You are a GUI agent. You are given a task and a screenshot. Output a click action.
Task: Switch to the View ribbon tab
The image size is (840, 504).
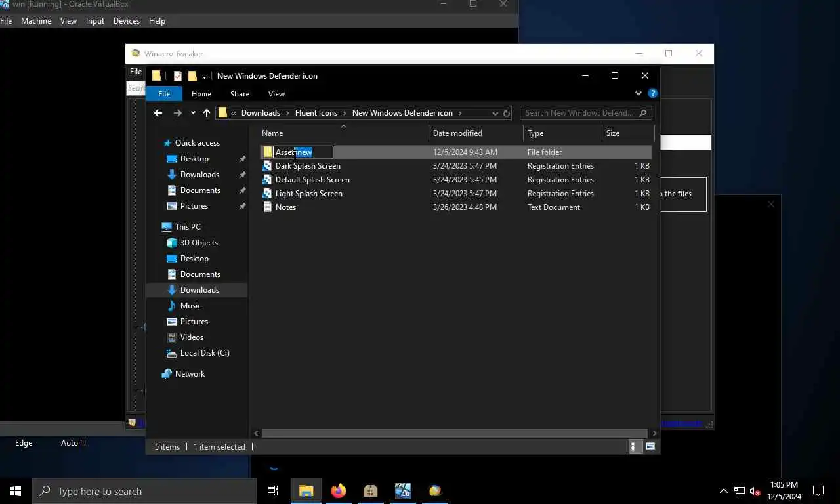click(276, 94)
